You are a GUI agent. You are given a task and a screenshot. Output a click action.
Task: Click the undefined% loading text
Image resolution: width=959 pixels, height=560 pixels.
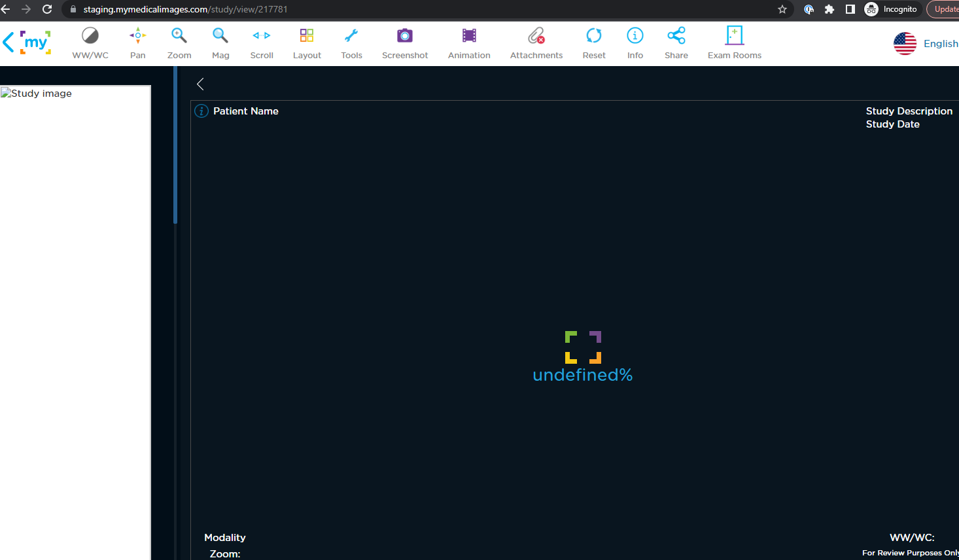[x=583, y=375]
